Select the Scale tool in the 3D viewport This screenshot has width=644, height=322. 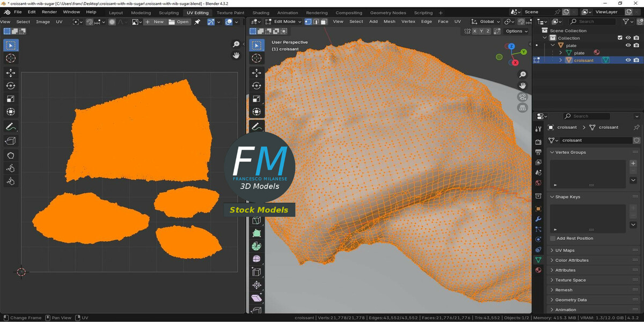coord(257,99)
